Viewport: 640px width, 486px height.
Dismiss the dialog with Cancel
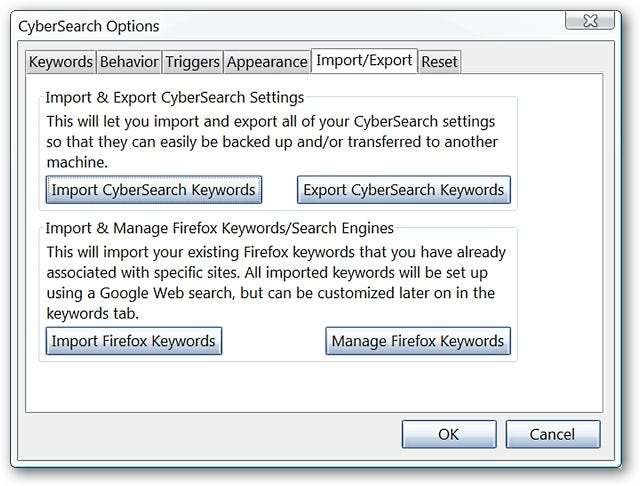553,434
